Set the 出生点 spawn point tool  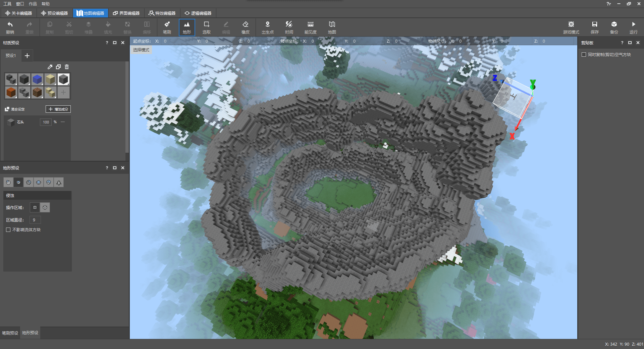click(268, 28)
